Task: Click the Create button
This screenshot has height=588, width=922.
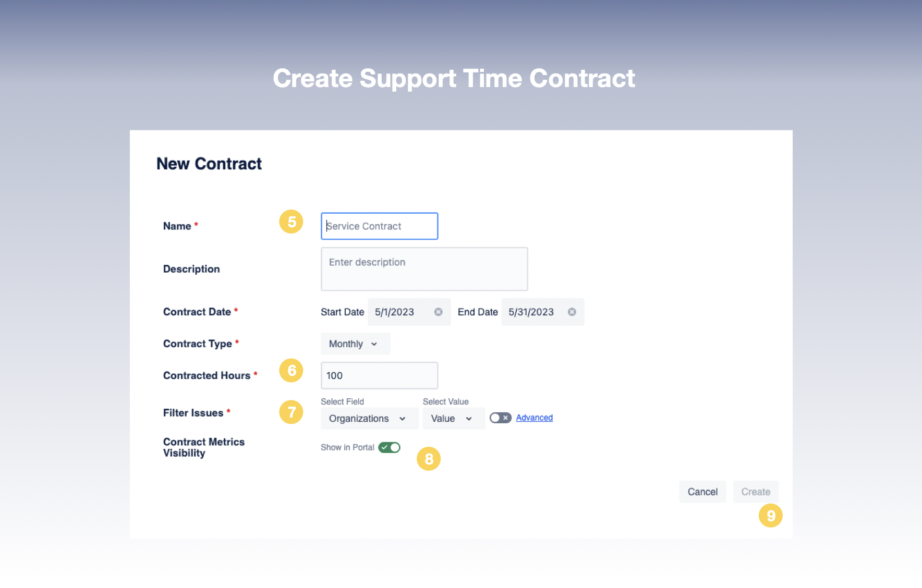Action: pyautogui.click(x=755, y=492)
